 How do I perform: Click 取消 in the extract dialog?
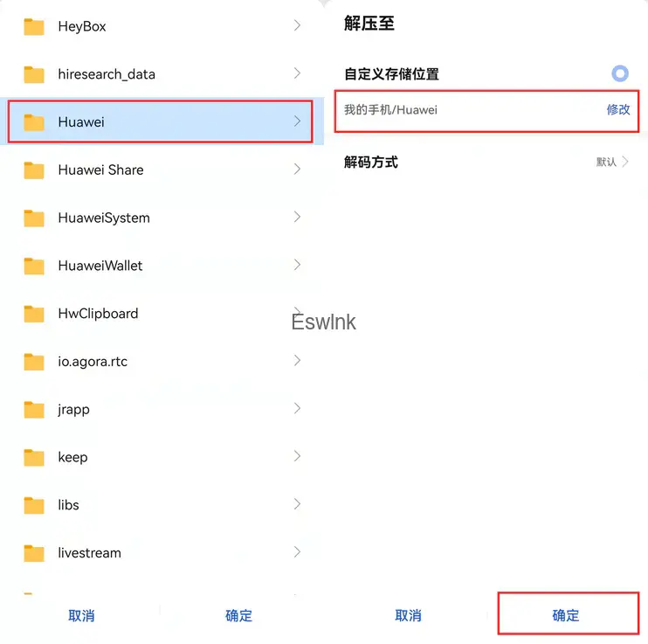[408, 615]
